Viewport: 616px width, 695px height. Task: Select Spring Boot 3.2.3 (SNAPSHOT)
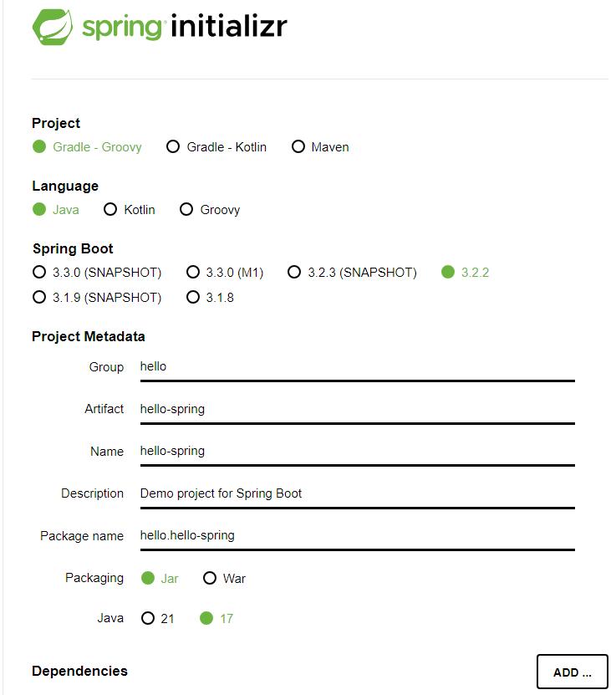click(x=294, y=273)
